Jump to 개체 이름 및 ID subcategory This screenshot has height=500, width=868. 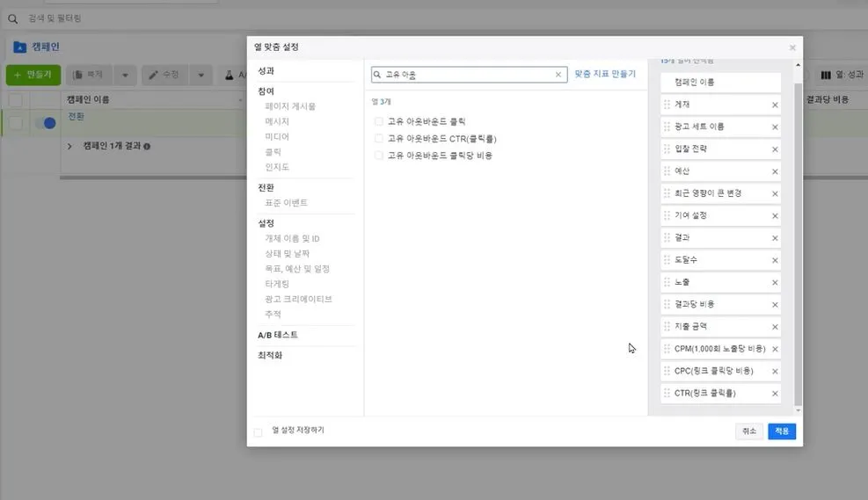point(292,238)
